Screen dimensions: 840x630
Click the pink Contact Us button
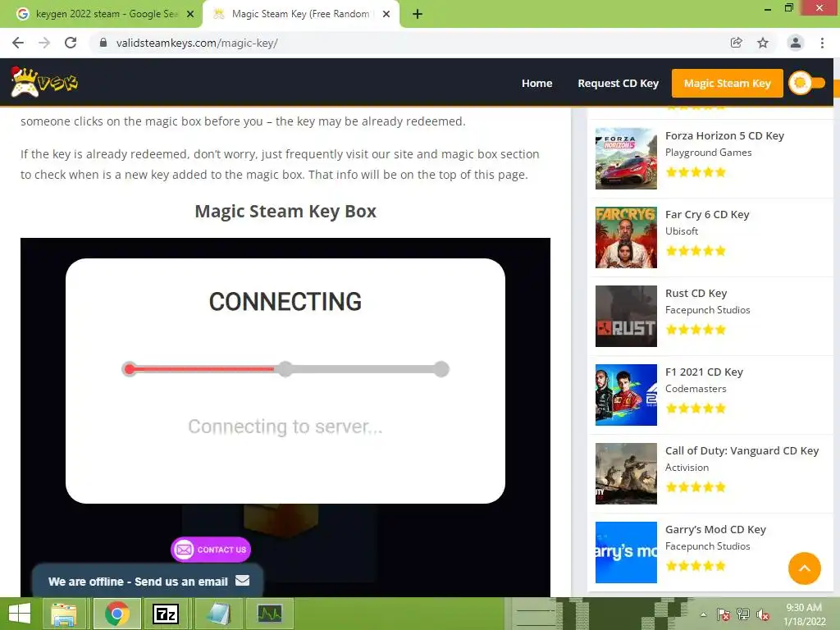point(211,550)
